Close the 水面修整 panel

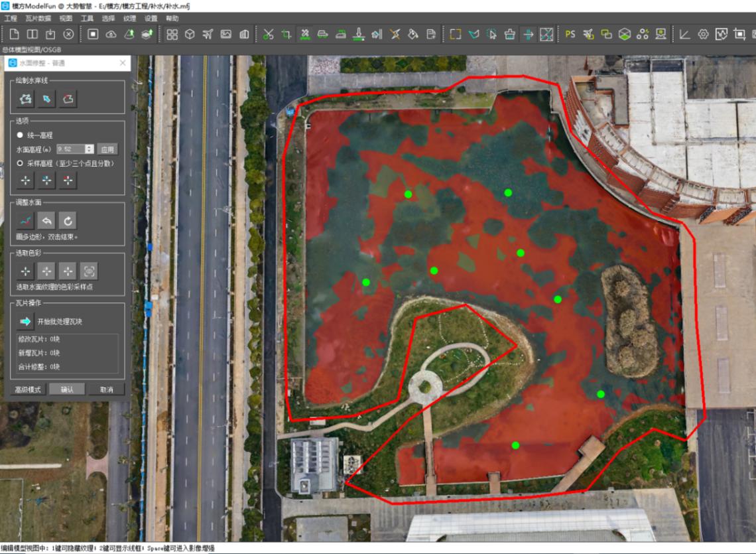coord(123,63)
